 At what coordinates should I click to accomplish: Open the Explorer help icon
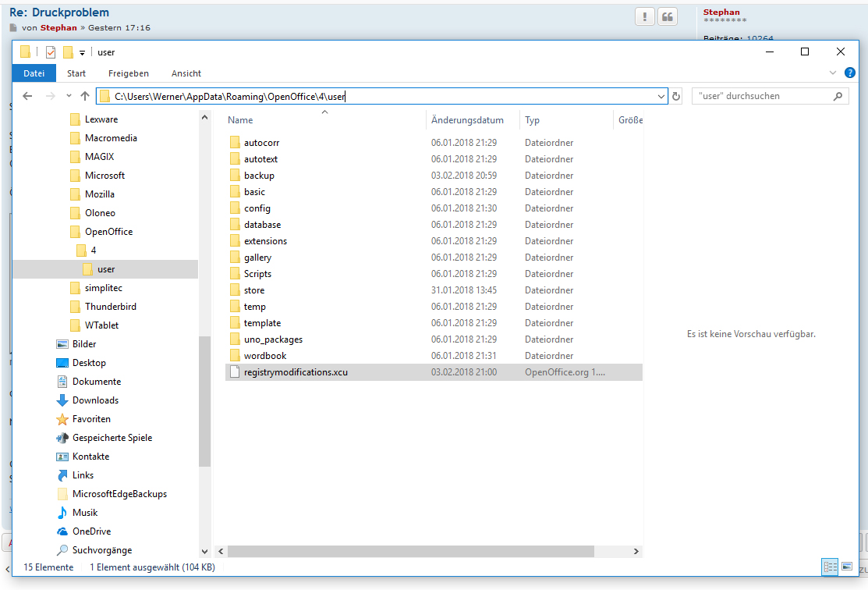(x=850, y=73)
